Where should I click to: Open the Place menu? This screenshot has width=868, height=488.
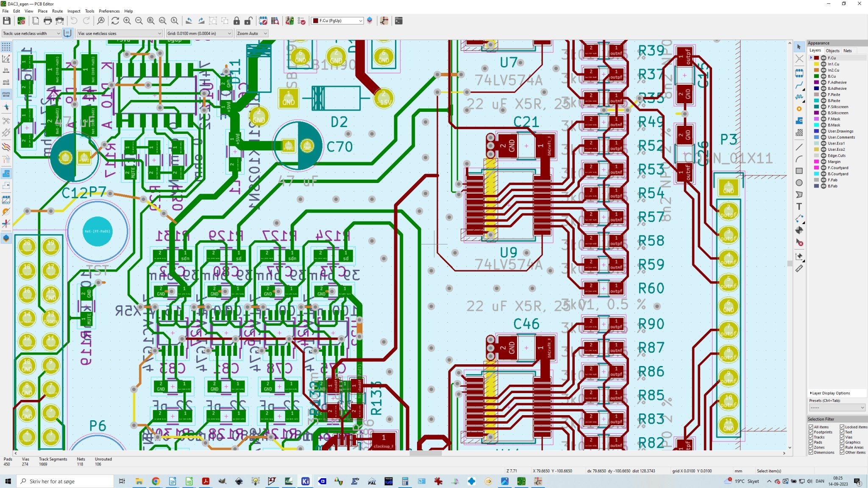tap(43, 11)
